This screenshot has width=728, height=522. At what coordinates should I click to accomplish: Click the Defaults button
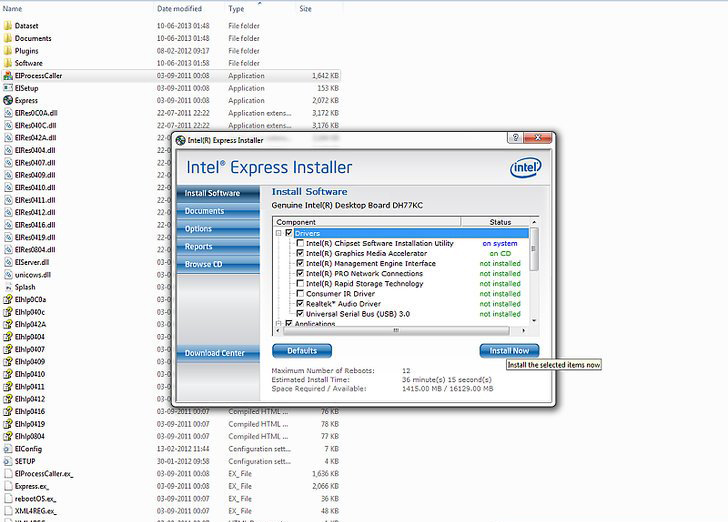tap(302, 351)
